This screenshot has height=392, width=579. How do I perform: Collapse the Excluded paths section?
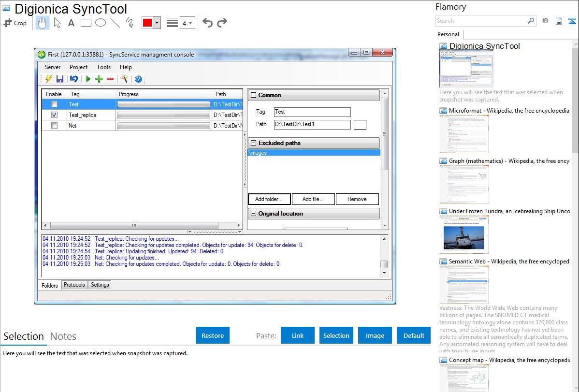point(253,143)
